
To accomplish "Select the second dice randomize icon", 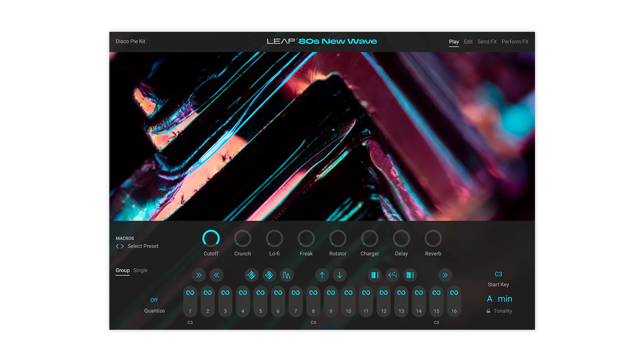I will [x=269, y=275].
